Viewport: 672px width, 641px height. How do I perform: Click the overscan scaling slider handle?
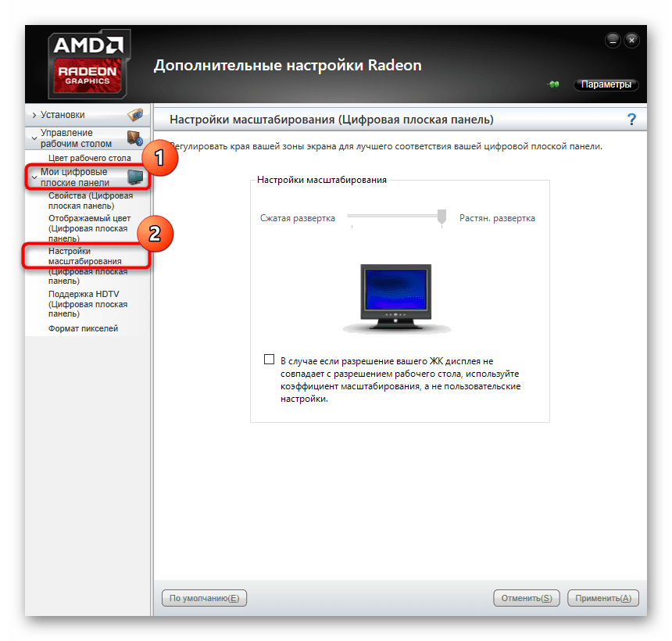[441, 217]
